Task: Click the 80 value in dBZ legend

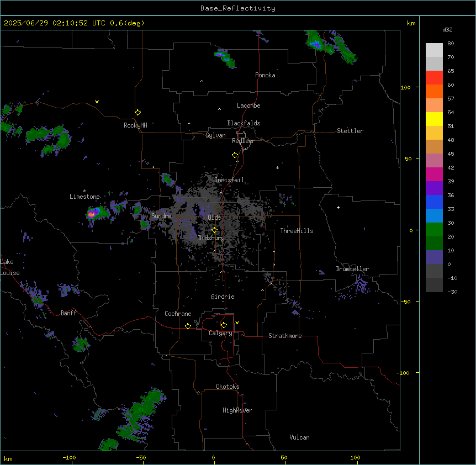Action: [x=451, y=44]
